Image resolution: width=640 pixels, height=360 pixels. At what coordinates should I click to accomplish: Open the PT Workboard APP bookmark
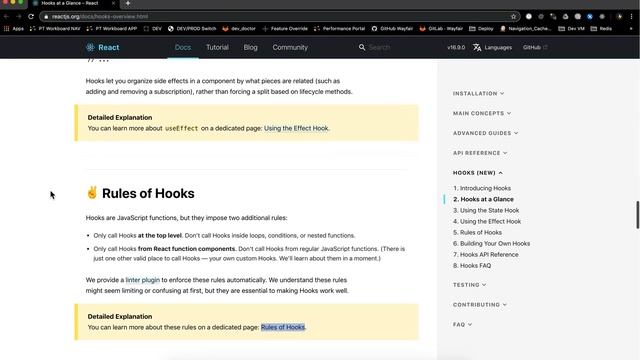point(112,29)
